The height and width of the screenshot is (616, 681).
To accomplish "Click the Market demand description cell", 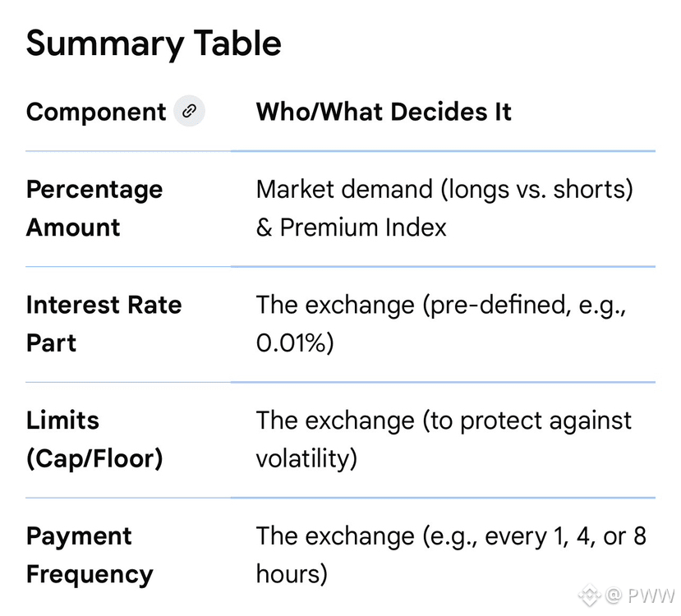I will click(444, 208).
